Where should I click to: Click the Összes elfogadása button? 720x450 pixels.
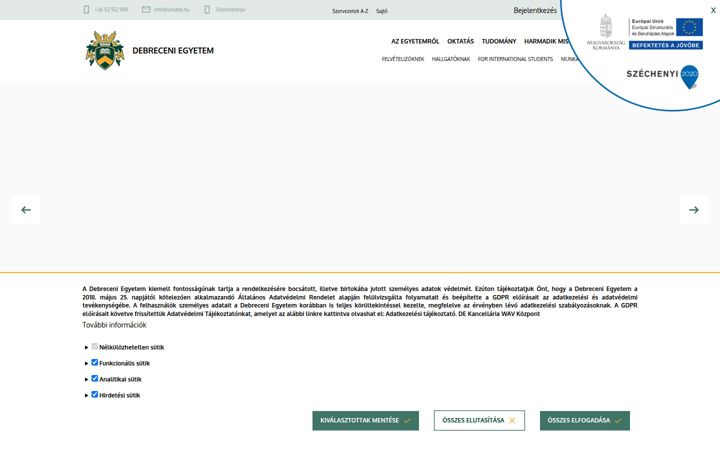click(x=585, y=421)
